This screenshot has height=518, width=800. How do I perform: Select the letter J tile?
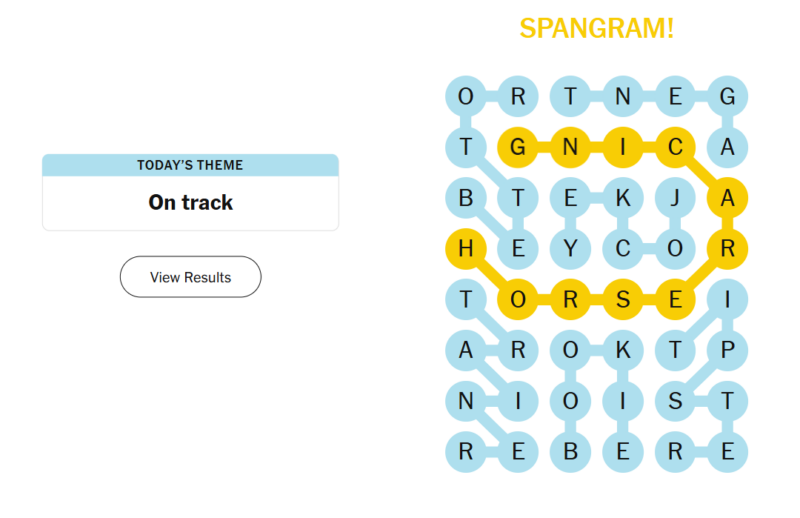pos(675,198)
